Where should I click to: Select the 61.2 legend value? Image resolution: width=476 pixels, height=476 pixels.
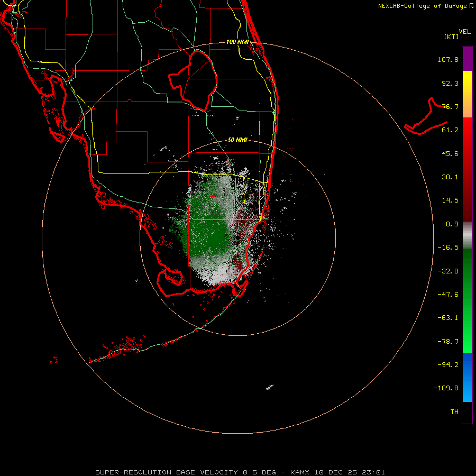coord(450,130)
